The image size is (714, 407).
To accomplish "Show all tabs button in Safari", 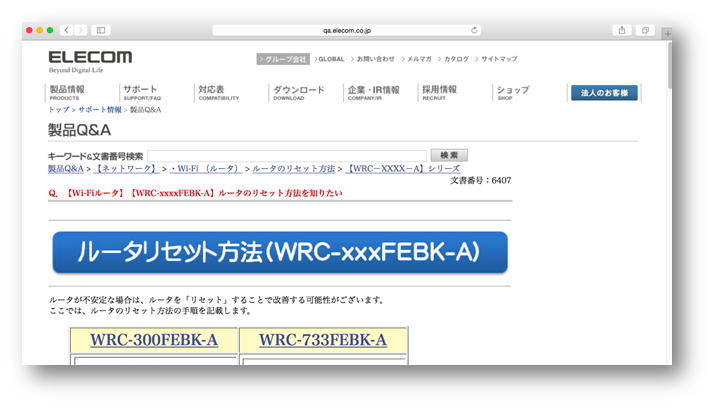I will coord(645,30).
